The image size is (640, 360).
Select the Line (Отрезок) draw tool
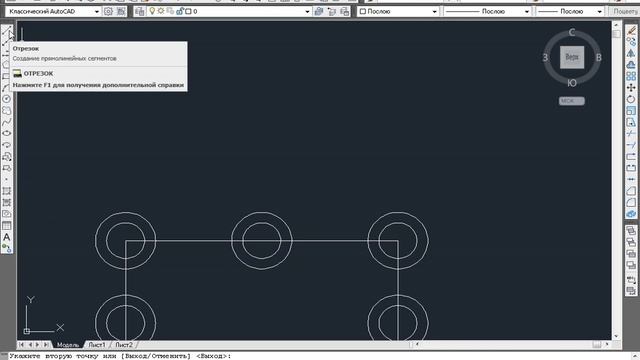click(x=7, y=30)
